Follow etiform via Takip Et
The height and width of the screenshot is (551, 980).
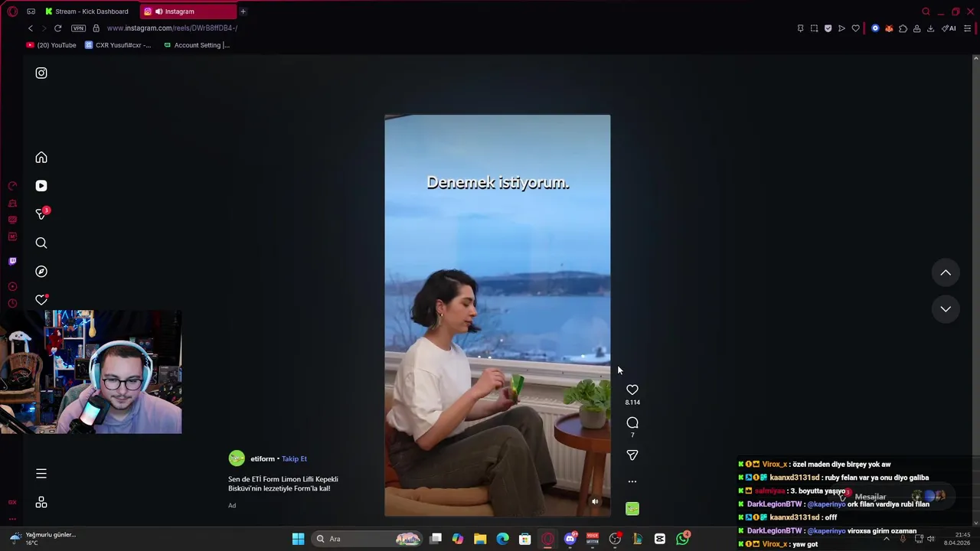click(x=294, y=459)
